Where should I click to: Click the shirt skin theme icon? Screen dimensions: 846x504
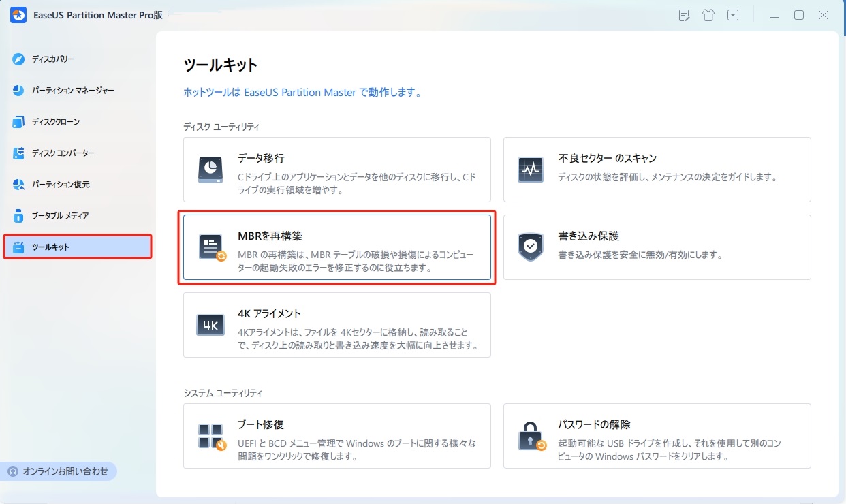708,16
